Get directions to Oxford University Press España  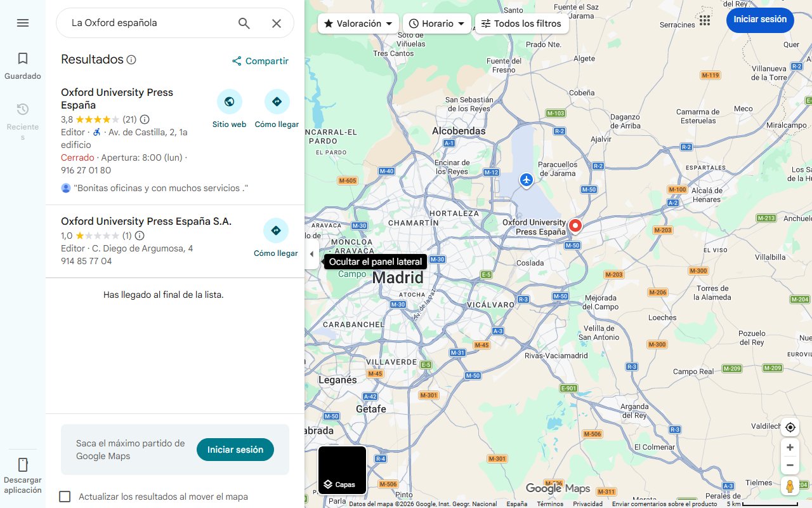(x=277, y=102)
